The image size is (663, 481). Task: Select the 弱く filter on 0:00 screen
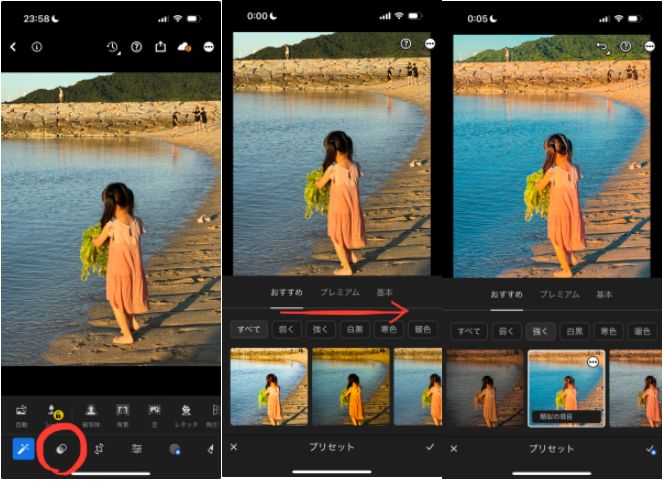(x=286, y=329)
